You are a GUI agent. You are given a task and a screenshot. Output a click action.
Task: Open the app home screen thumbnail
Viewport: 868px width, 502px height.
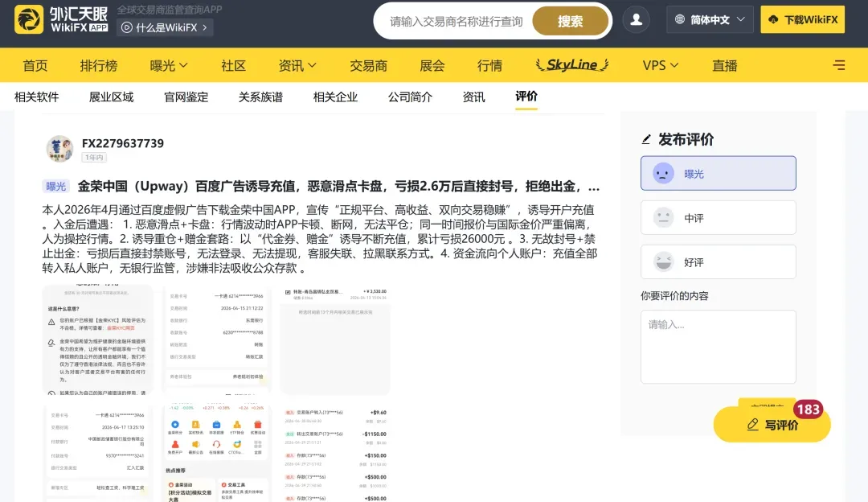[x=216, y=453]
